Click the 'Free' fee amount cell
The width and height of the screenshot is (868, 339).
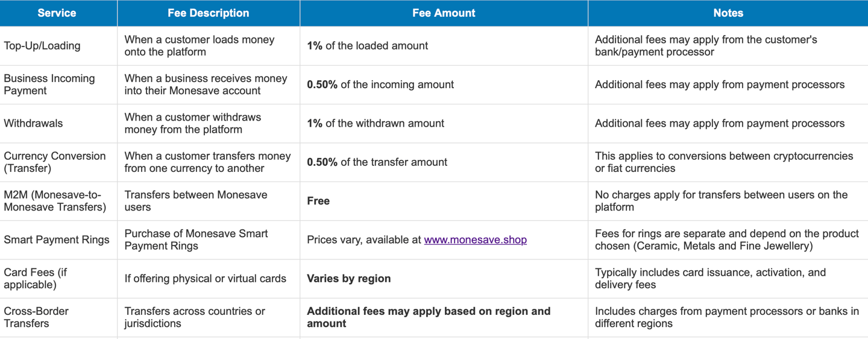click(444, 201)
